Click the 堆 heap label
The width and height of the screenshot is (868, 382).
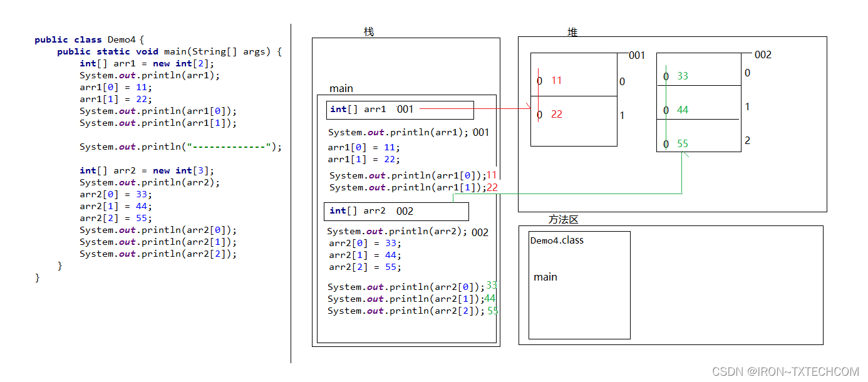tap(572, 32)
